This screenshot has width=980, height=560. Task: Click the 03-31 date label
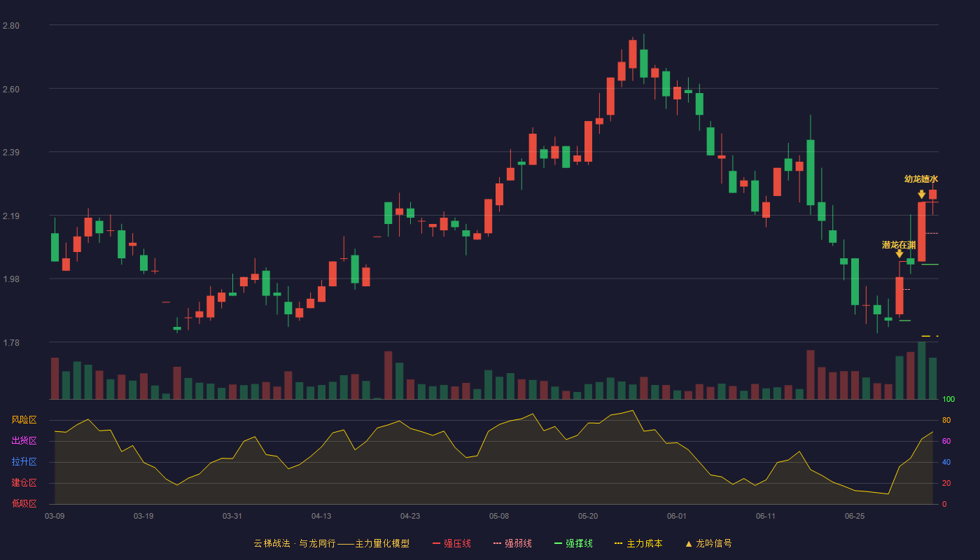(x=232, y=516)
